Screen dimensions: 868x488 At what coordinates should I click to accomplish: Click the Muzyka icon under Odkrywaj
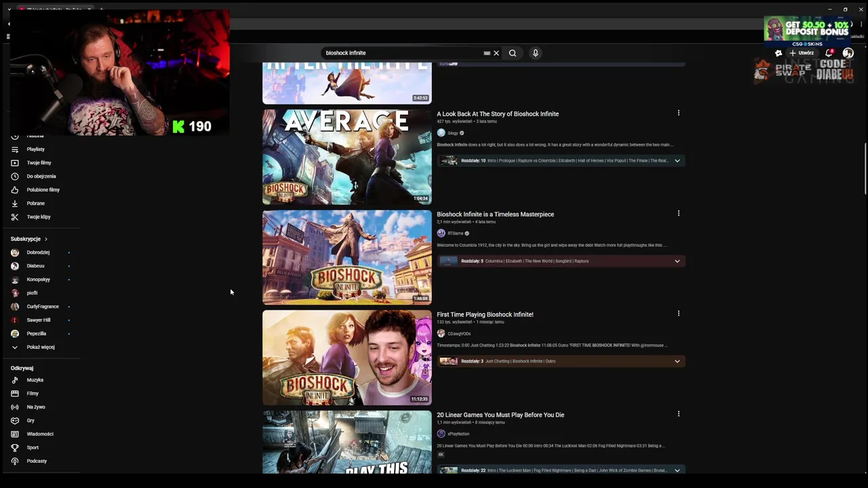[15, 380]
